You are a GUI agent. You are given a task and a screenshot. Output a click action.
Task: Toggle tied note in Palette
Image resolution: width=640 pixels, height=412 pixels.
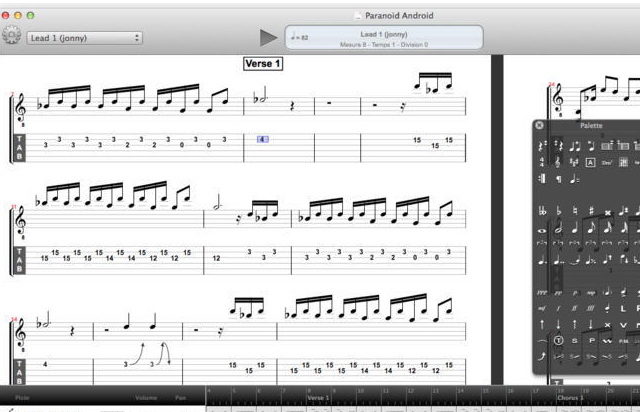[575, 260]
